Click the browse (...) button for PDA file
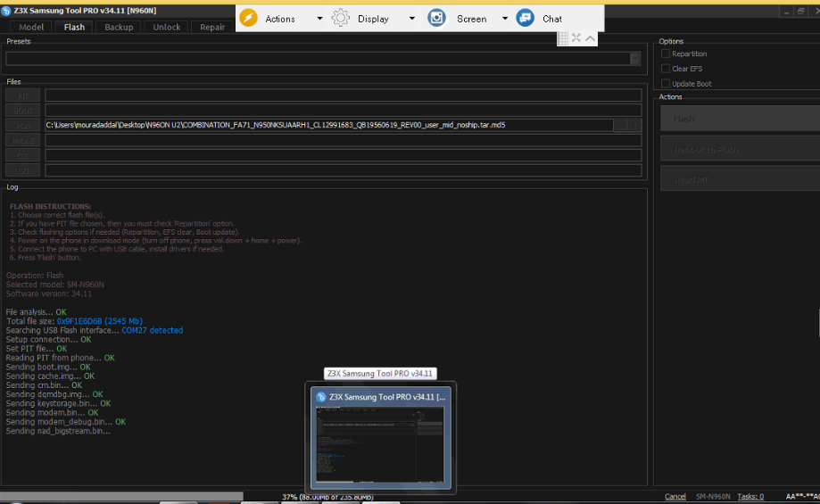This screenshot has height=504, width=820. click(x=620, y=126)
